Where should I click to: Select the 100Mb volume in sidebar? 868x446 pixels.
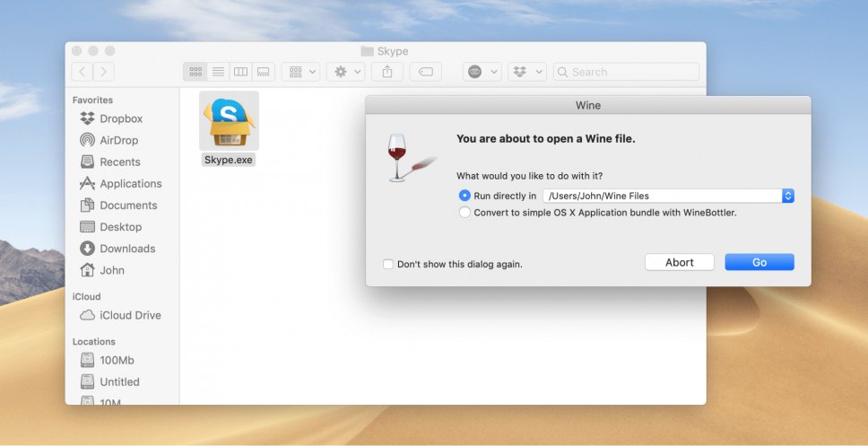point(108,360)
